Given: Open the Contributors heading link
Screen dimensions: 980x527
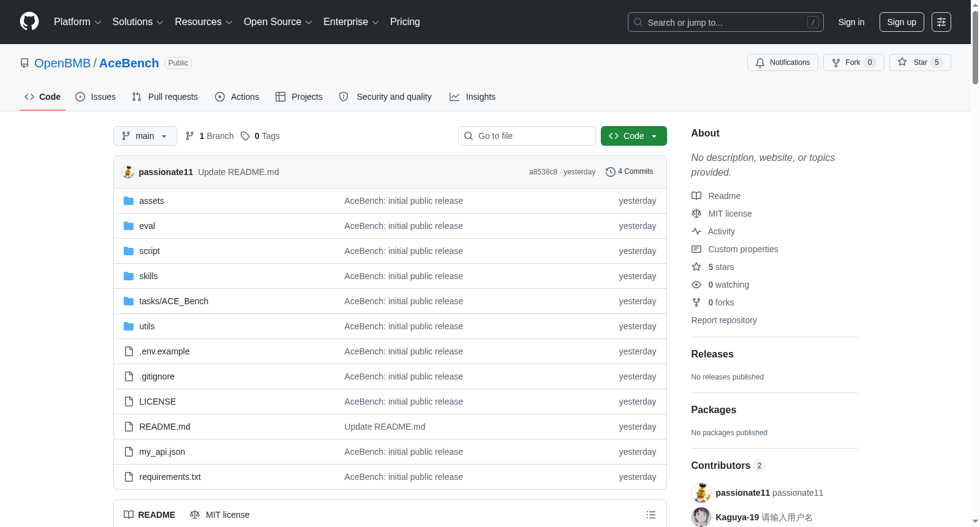Looking at the screenshot, I should pyautogui.click(x=728, y=466).
